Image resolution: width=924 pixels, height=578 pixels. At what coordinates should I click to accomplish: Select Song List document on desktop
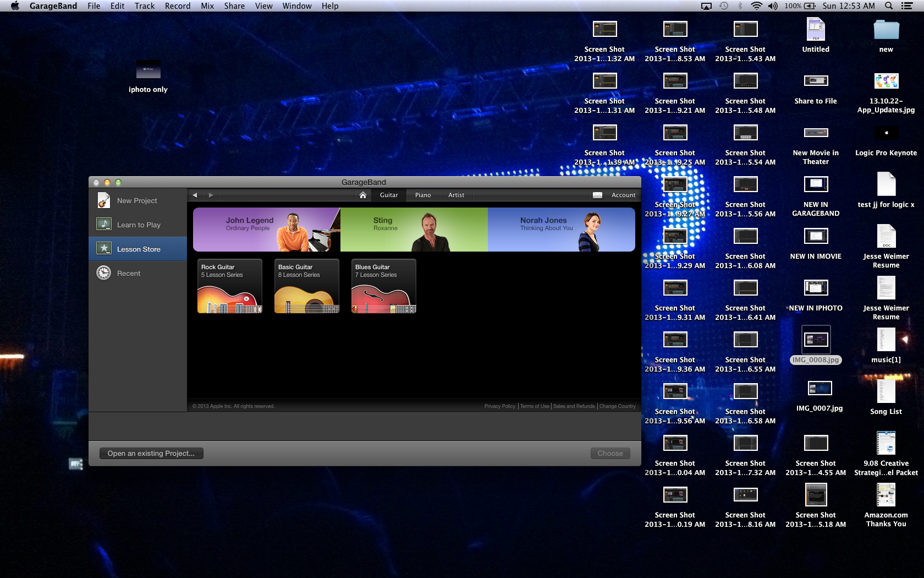[886, 397]
